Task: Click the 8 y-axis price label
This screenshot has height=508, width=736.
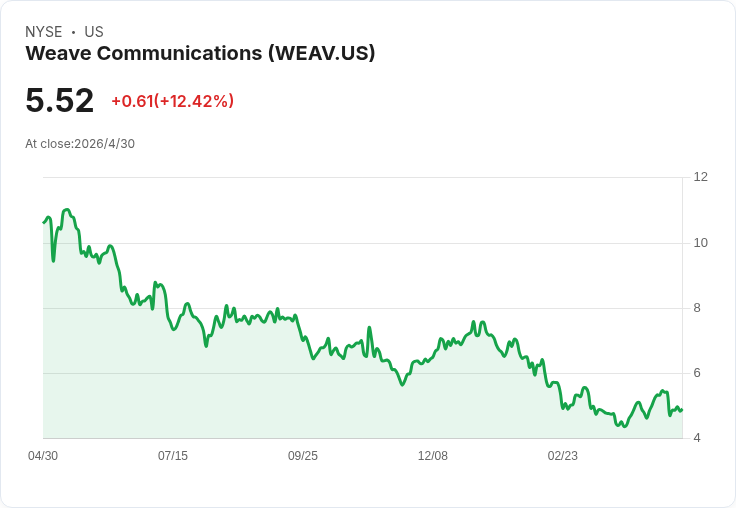Action: pyautogui.click(x=697, y=308)
